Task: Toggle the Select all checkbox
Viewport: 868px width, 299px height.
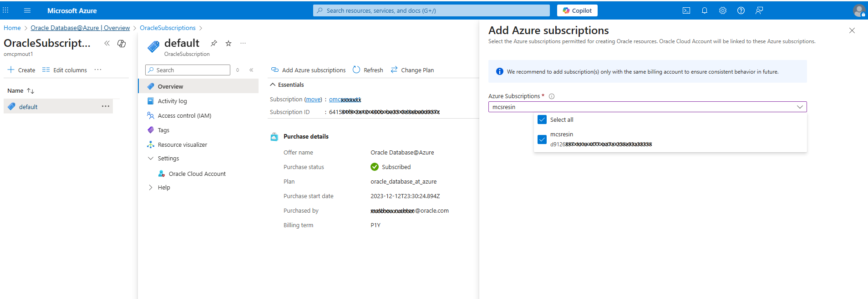Action: tap(542, 120)
